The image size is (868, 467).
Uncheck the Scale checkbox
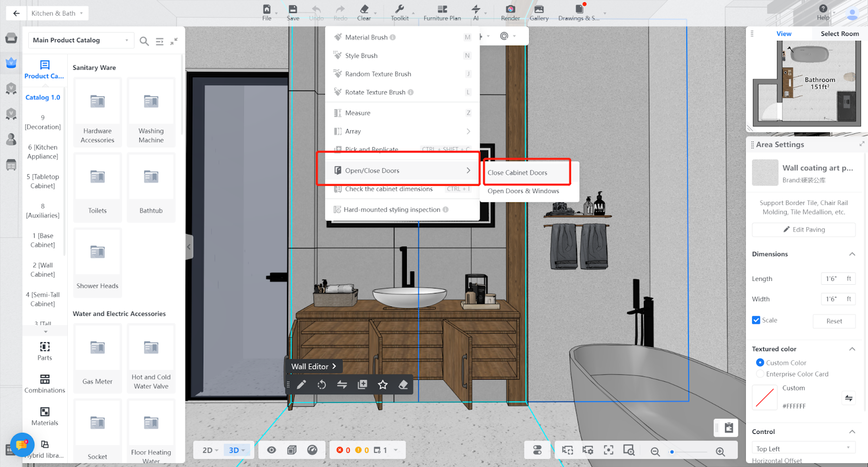[756, 320]
